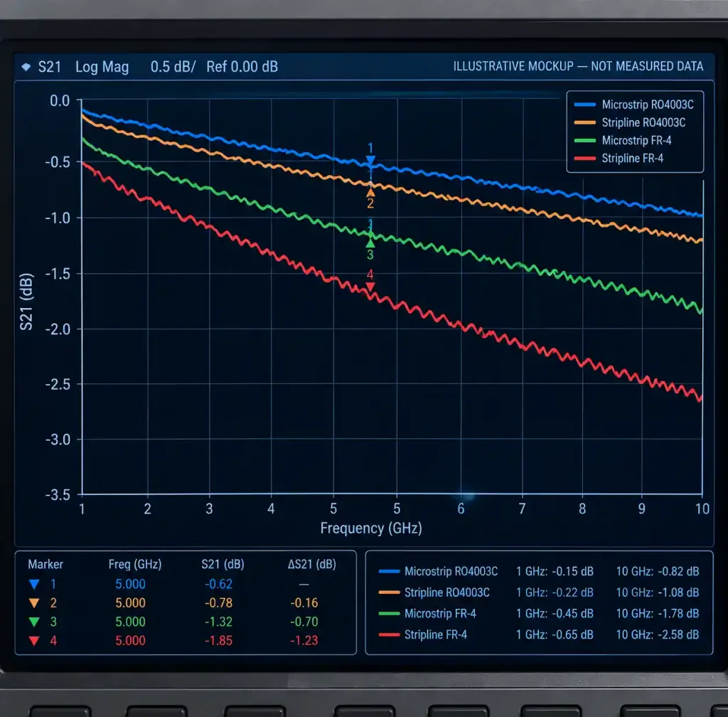728x717 pixels.
Task: Click orange Stripline RO4003C swatch in top legend
Action: 584,122
